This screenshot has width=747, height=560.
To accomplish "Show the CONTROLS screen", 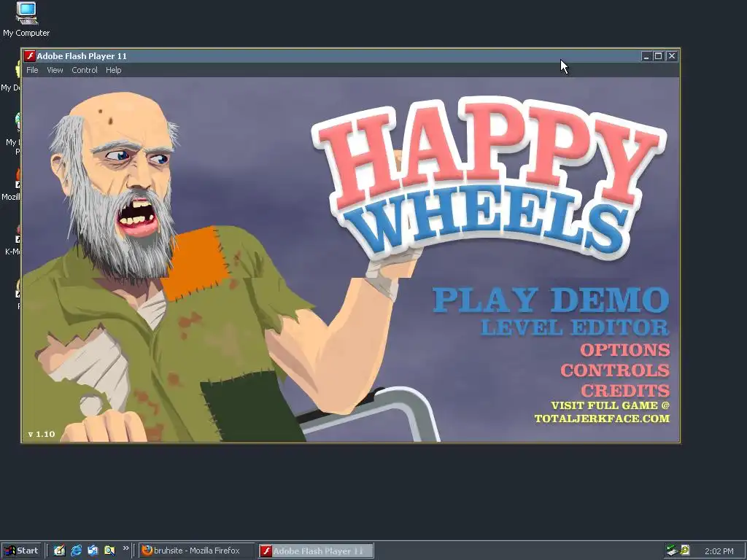I will coord(615,370).
